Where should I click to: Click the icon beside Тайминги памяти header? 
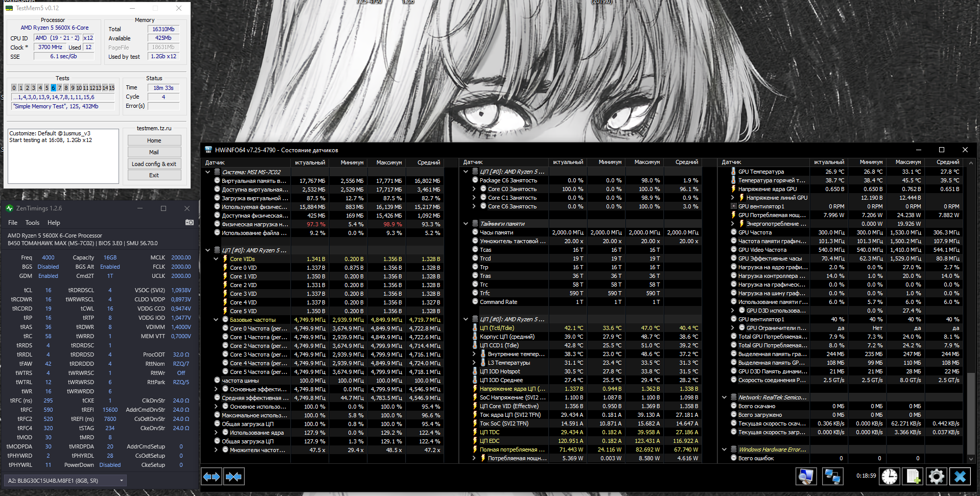(475, 224)
